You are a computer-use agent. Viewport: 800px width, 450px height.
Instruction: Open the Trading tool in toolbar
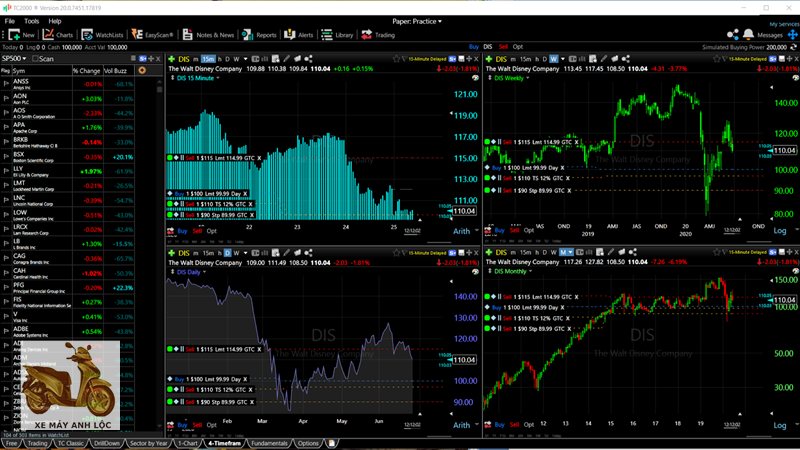378,35
